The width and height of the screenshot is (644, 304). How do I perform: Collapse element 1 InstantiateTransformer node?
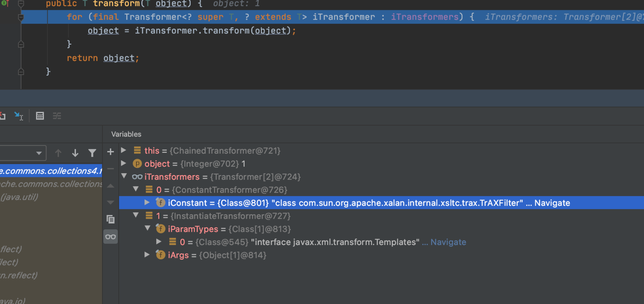coord(136,215)
